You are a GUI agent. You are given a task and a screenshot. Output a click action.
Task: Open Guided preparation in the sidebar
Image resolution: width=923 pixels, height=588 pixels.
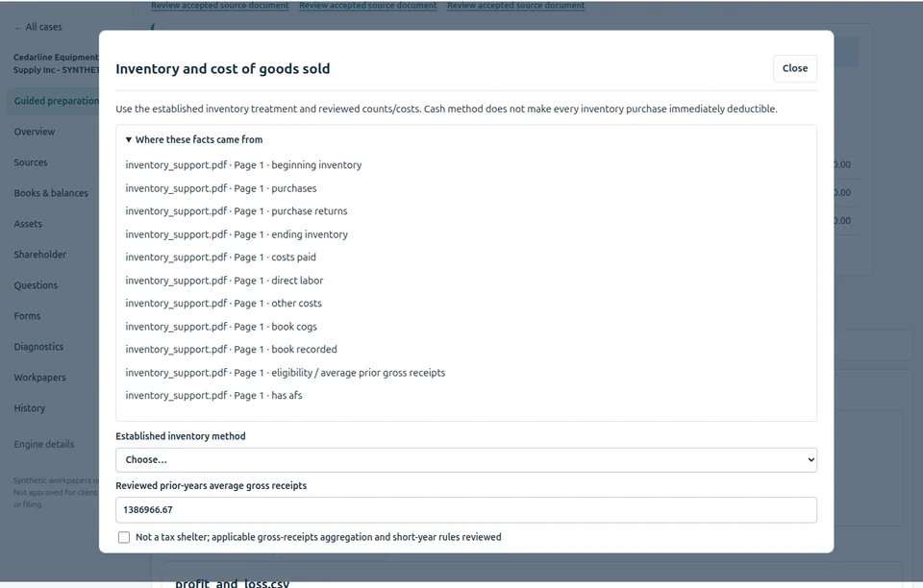pyautogui.click(x=54, y=101)
